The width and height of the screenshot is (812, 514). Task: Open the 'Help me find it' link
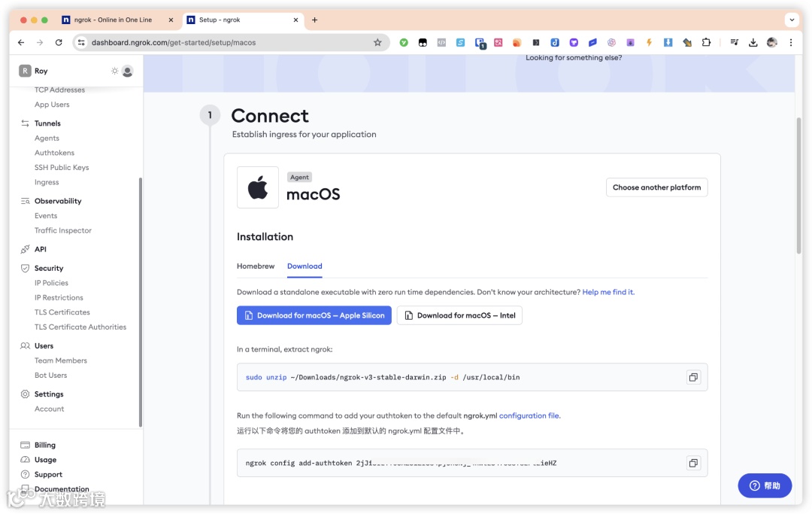(607, 292)
